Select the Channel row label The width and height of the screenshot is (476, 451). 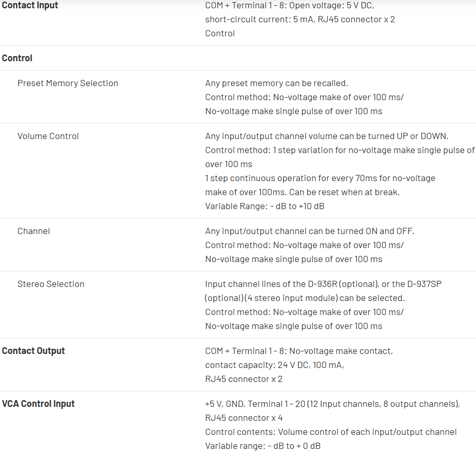click(34, 231)
